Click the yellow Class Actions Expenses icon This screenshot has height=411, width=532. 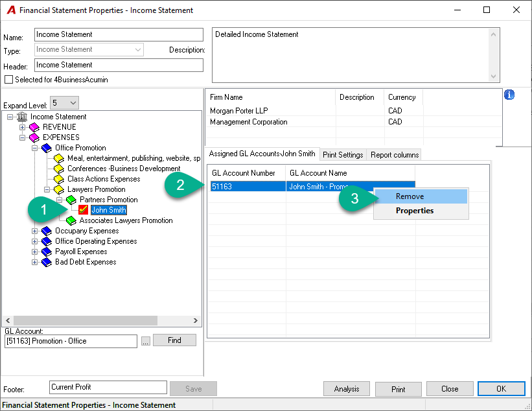pyautogui.click(x=59, y=179)
